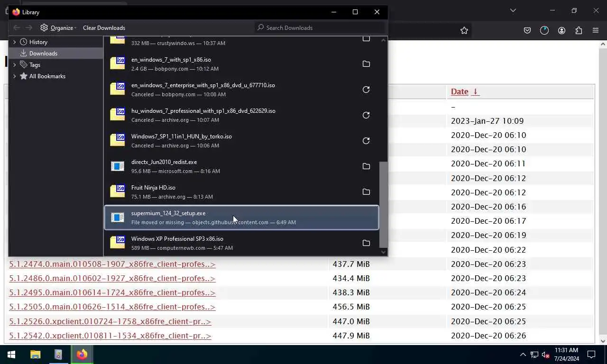Open Firefox account icon
This screenshot has height=364, width=607.
click(561, 30)
